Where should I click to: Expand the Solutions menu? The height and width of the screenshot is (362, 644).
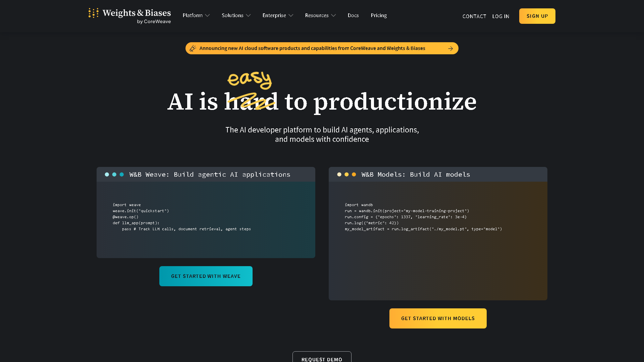[236, 15]
